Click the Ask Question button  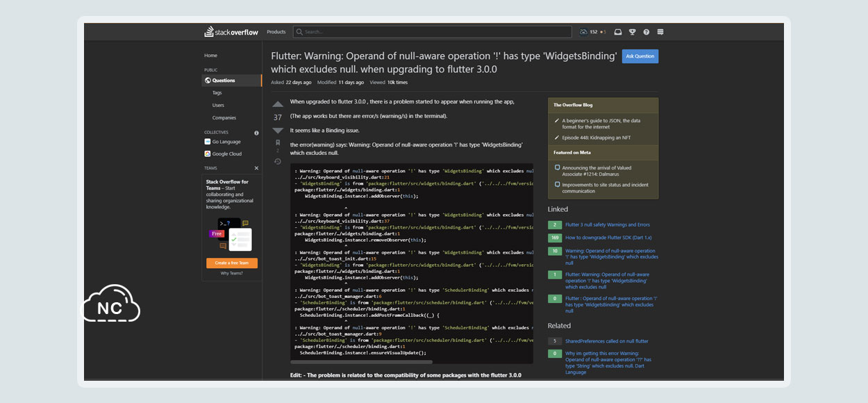pyautogui.click(x=640, y=56)
